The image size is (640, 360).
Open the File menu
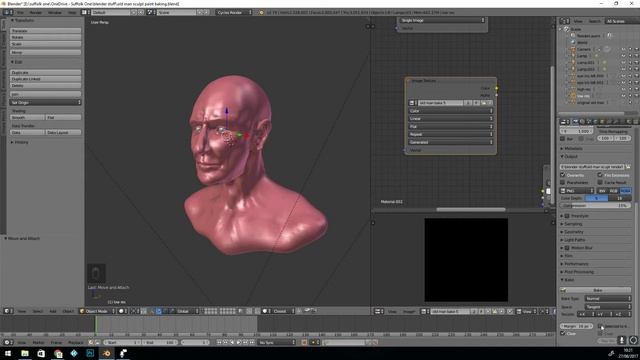click(20, 13)
